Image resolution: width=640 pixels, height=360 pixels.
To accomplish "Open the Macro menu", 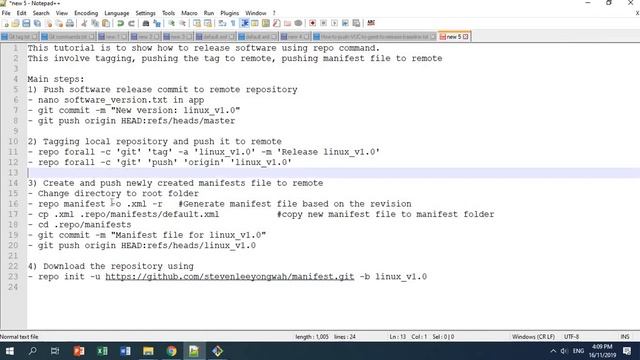I will pos(189,13).
